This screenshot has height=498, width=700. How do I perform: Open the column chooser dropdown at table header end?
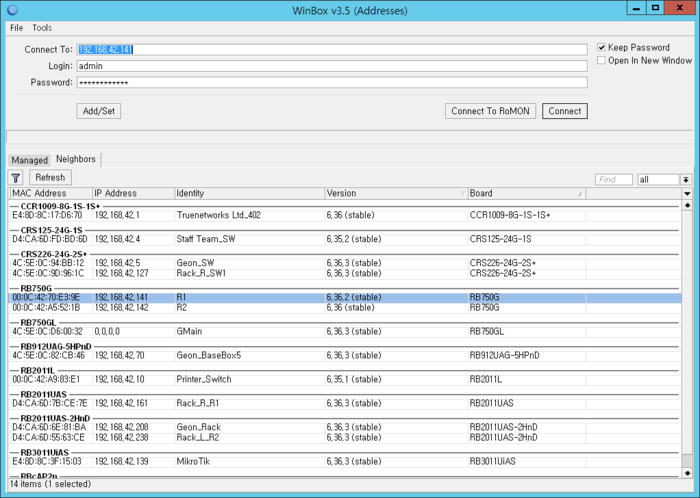(687, 194)
